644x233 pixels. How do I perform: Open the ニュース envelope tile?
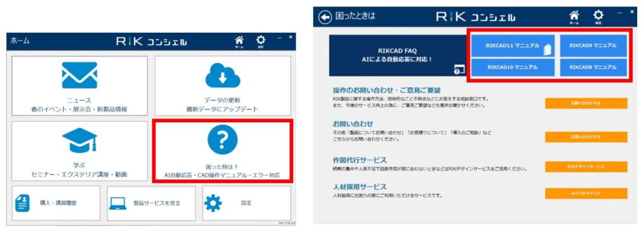79,86
